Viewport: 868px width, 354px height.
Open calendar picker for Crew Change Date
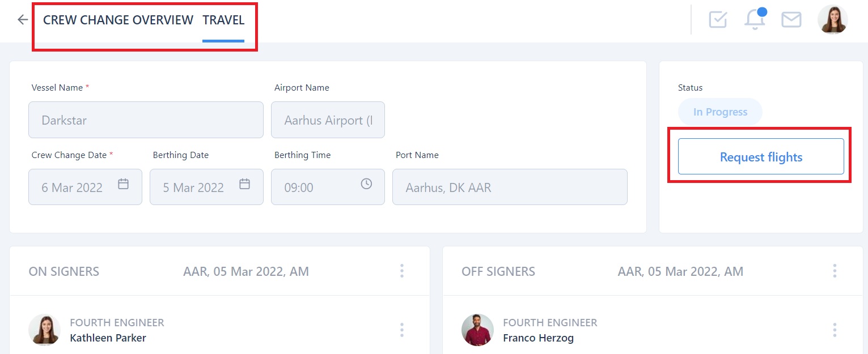click(123, 184)
